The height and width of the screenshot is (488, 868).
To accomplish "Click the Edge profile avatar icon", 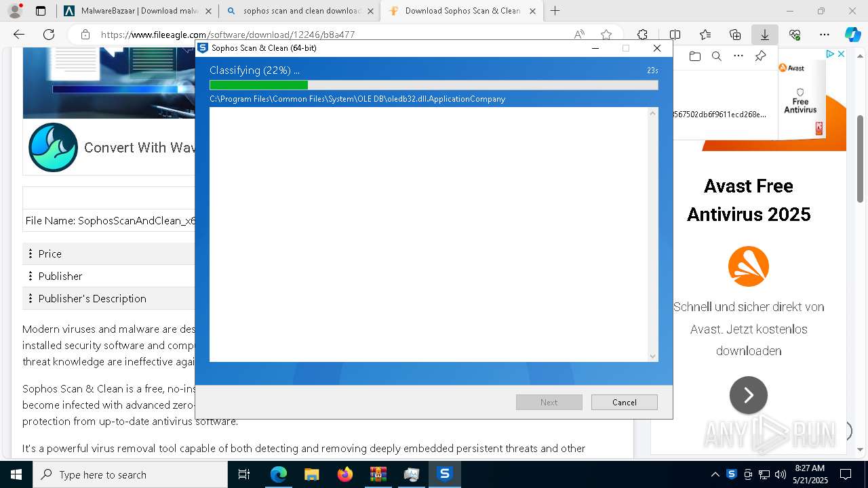I will [14, 11].
